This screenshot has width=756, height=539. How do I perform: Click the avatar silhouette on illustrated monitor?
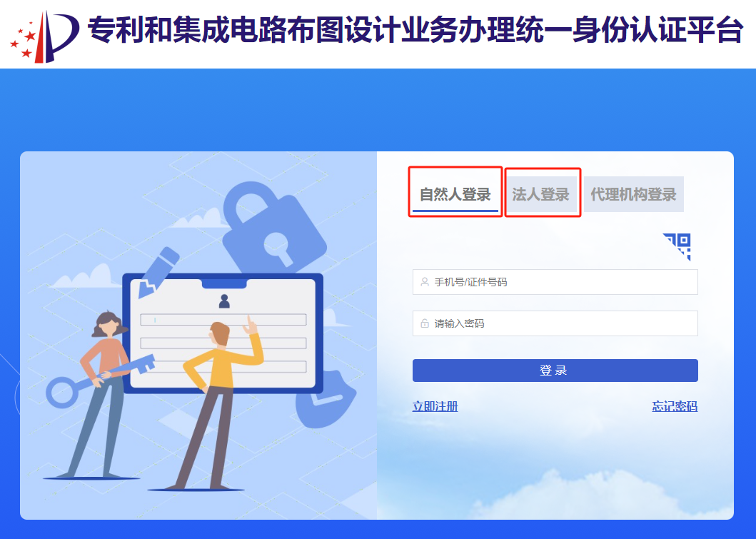point(224,301)
